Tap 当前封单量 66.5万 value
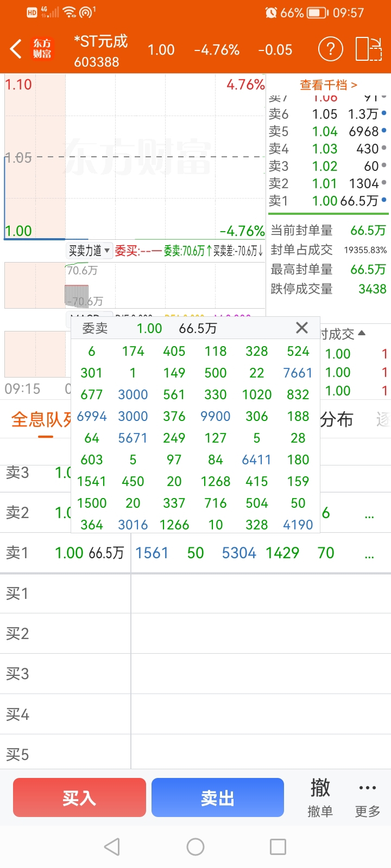 [368, 231]
